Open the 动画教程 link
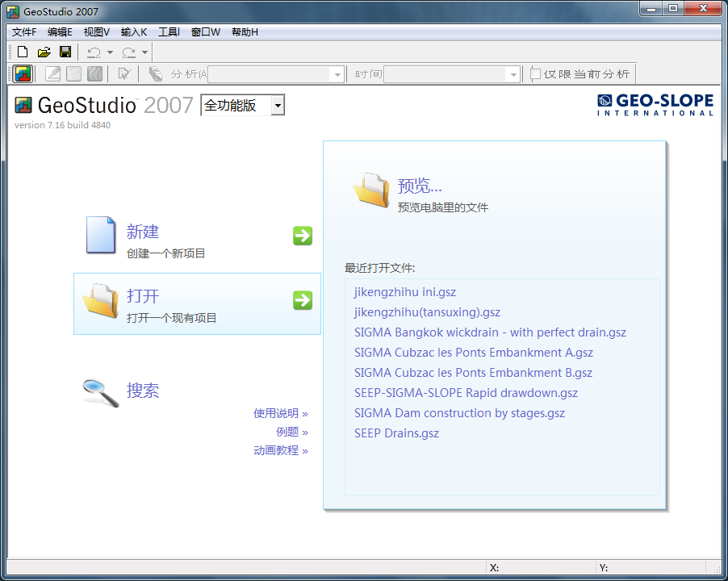This screenshot has height=581, width=728. [x=280, y=450]
